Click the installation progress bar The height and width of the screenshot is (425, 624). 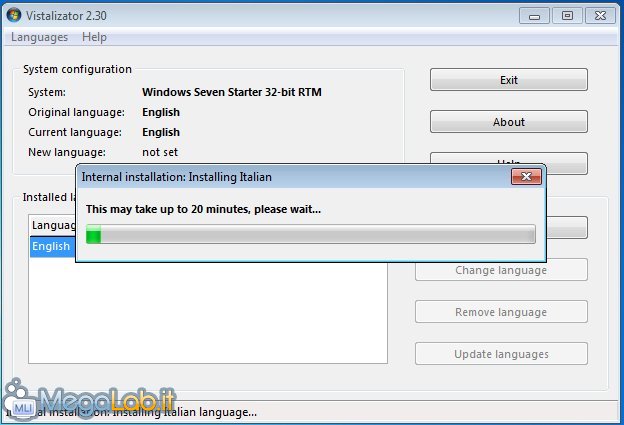coord(311,234)
